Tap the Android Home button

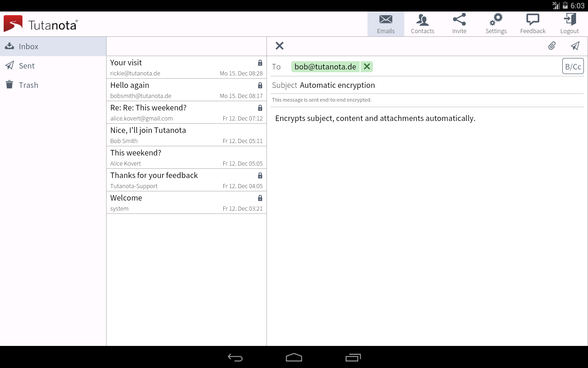294,357
